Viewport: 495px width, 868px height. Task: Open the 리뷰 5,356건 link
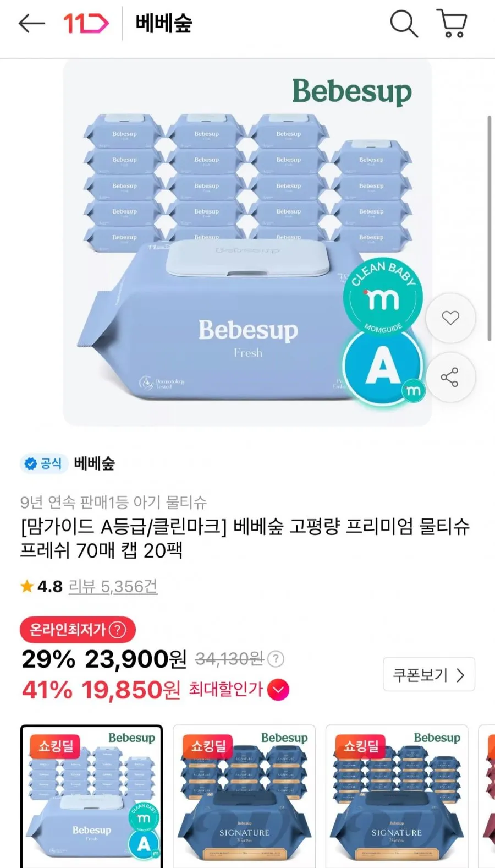point(113,586)
